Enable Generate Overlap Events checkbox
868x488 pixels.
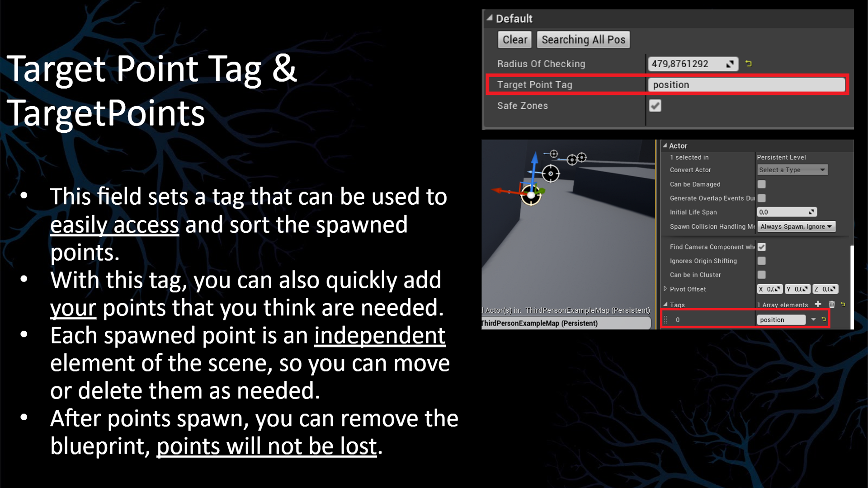762,198
